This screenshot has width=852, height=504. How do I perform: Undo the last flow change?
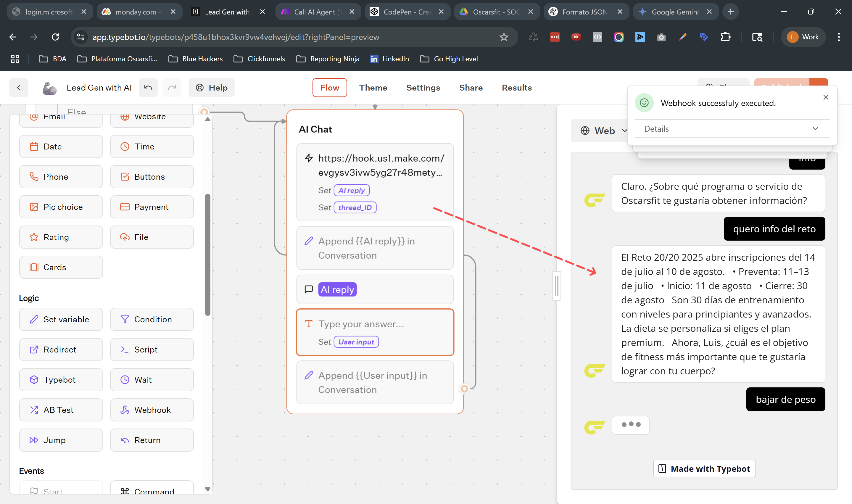click(148, 88)
